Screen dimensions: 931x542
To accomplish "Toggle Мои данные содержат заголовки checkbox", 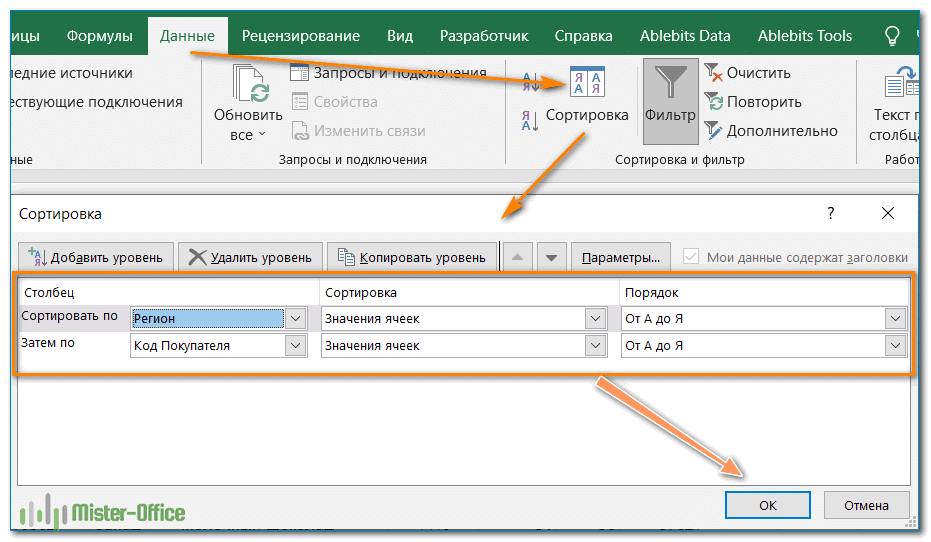I will pyautogui.click(x=690, y=257).
